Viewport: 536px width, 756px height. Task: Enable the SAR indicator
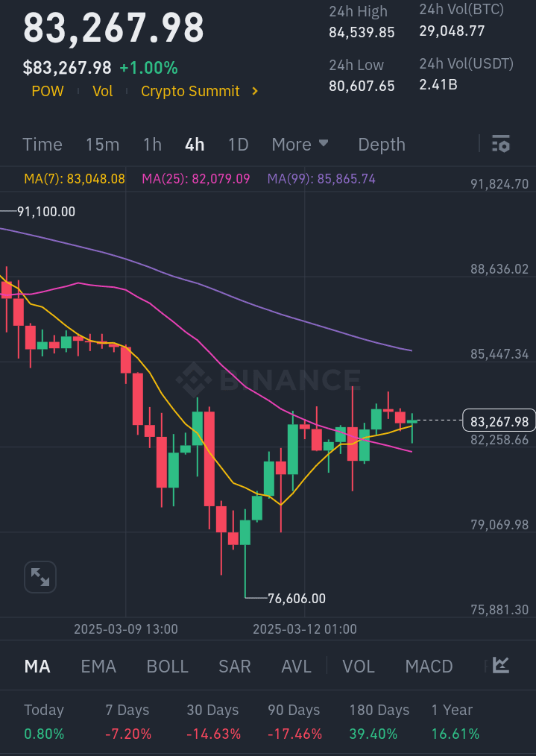234,666
